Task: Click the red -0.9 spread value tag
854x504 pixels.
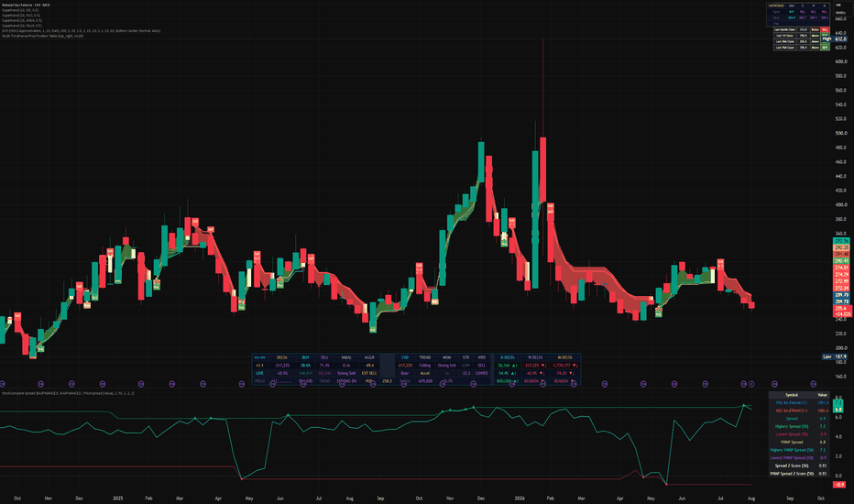Action: (839, 485)
